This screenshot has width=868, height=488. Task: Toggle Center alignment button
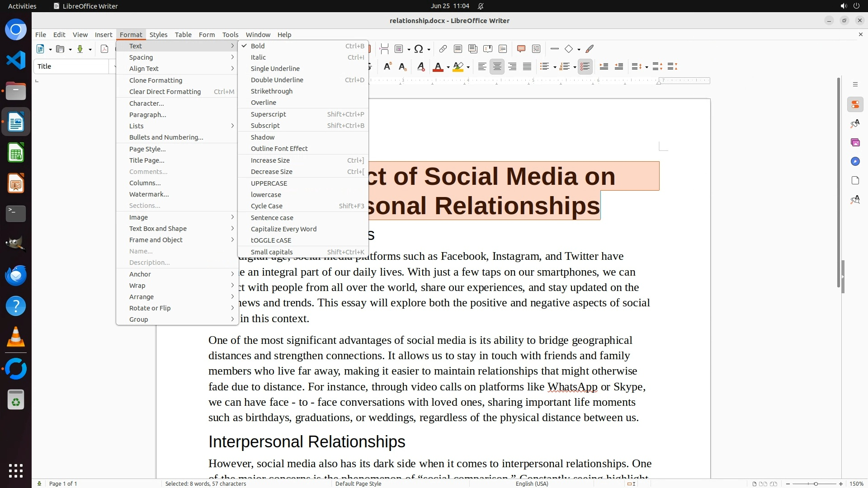pos(497,67)
